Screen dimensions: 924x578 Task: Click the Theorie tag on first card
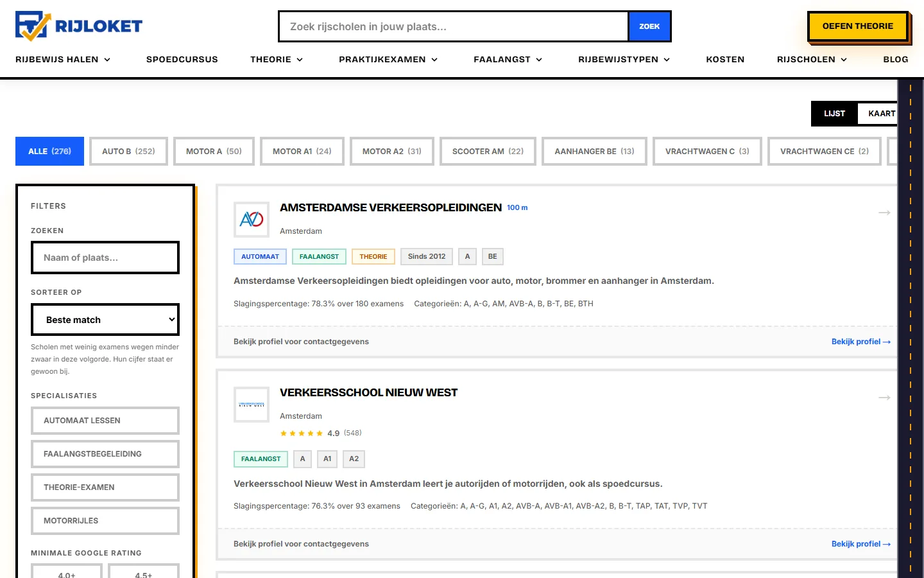click(x=373, y=257)
